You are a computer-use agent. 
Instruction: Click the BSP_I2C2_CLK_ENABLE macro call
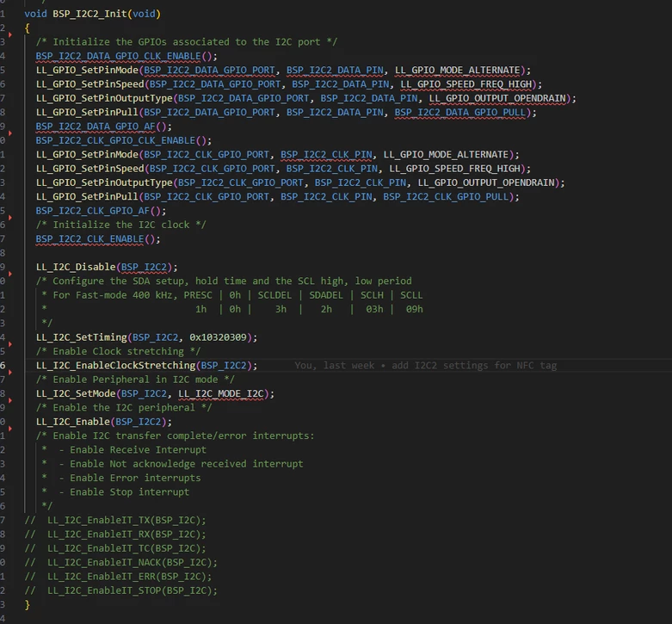click(x=89, y=239)
